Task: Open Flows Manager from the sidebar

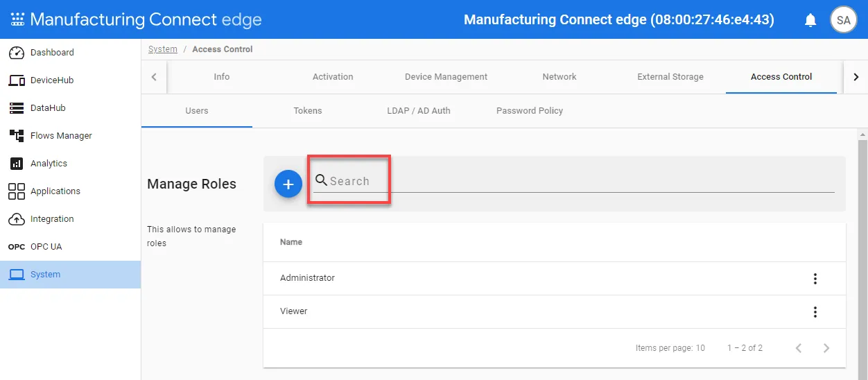Action: click(x=70, y=136)
